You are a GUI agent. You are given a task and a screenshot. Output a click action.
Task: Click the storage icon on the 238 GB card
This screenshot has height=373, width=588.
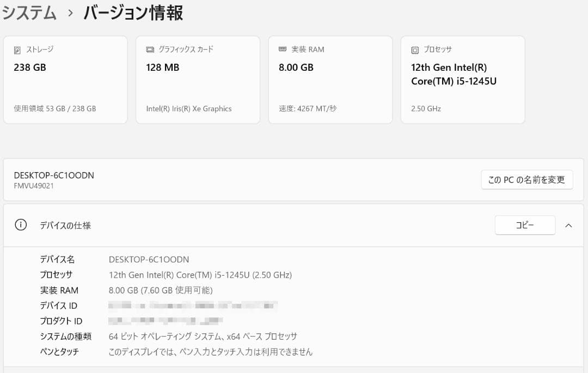16,50
